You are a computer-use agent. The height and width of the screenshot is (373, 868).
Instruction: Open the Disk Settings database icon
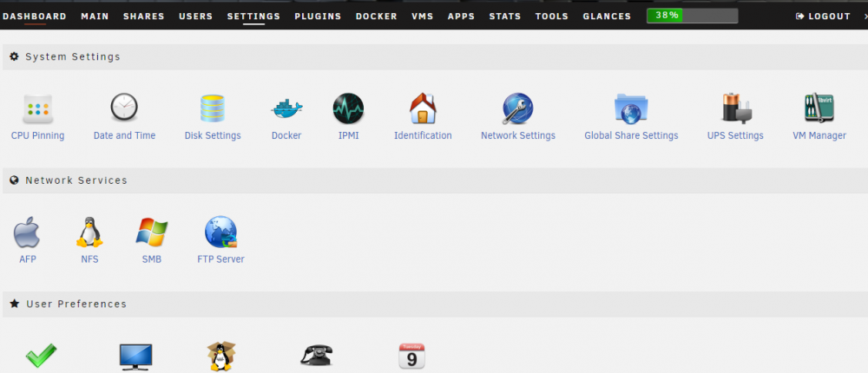pos(213,108)
